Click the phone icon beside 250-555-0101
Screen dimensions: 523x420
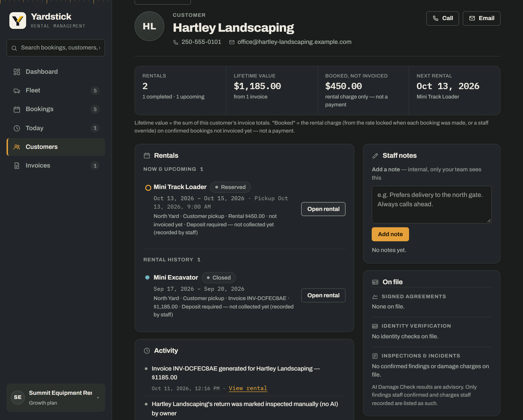pos(176,42)
